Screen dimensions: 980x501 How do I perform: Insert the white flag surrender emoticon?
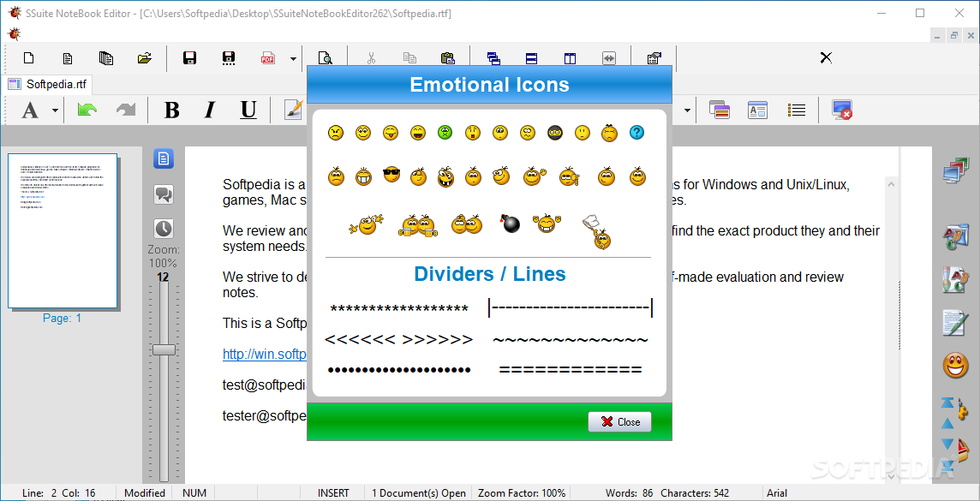coord(597,232)
